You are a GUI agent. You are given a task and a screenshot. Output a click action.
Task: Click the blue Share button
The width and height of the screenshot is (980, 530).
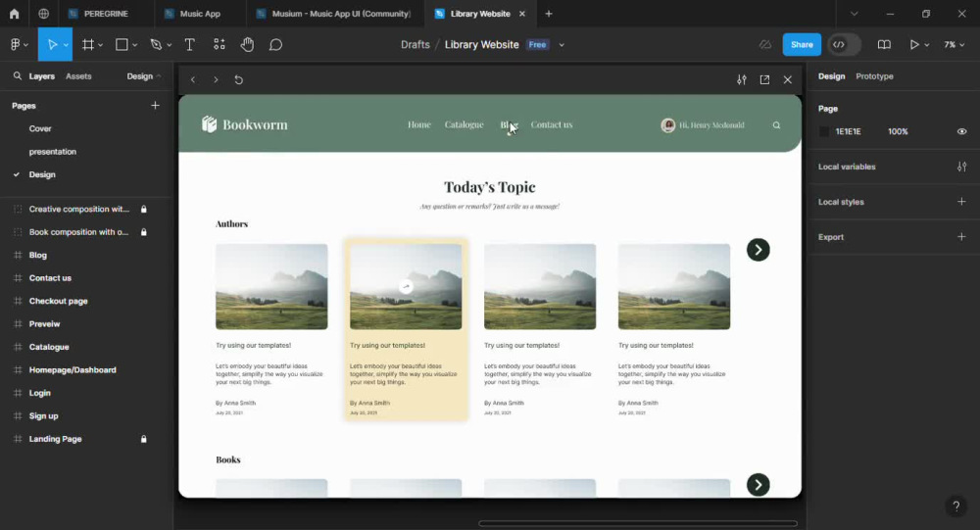click(x=802, y=44)
